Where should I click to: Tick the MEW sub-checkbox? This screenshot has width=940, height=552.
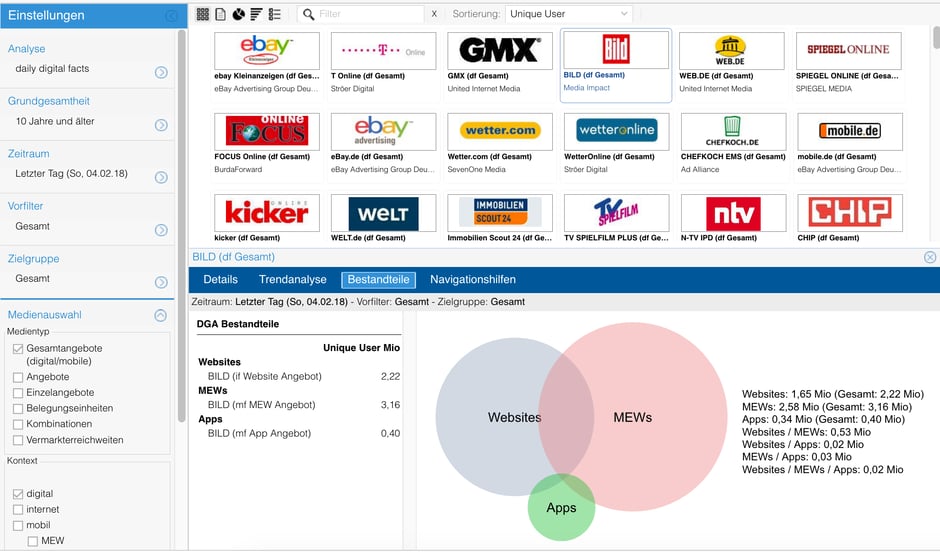[33, 541]
